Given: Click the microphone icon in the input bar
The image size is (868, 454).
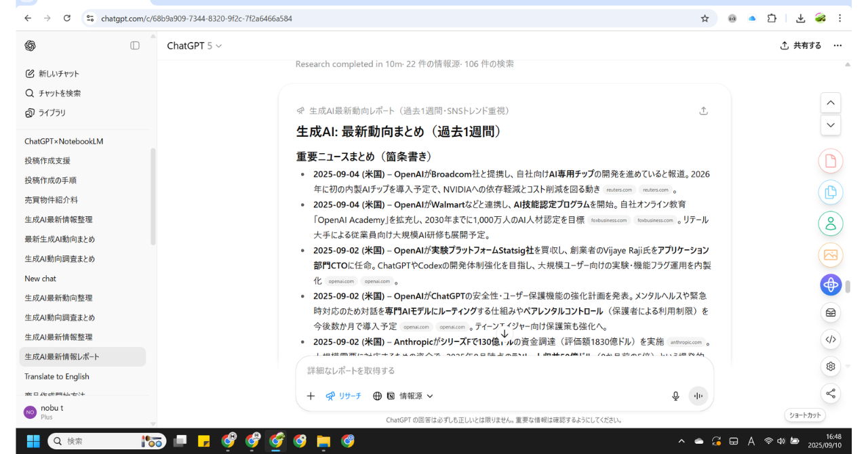Looking at the screenshot, I should point(675,396).
